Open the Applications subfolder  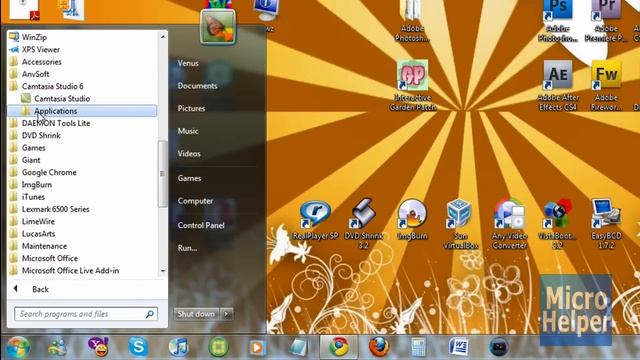click(82, 111)
